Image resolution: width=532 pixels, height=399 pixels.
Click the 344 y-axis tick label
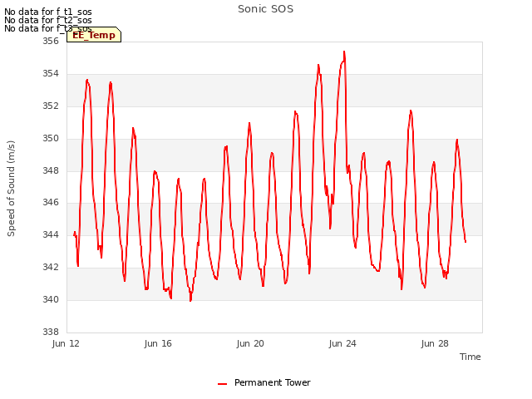tap(51, 234)
